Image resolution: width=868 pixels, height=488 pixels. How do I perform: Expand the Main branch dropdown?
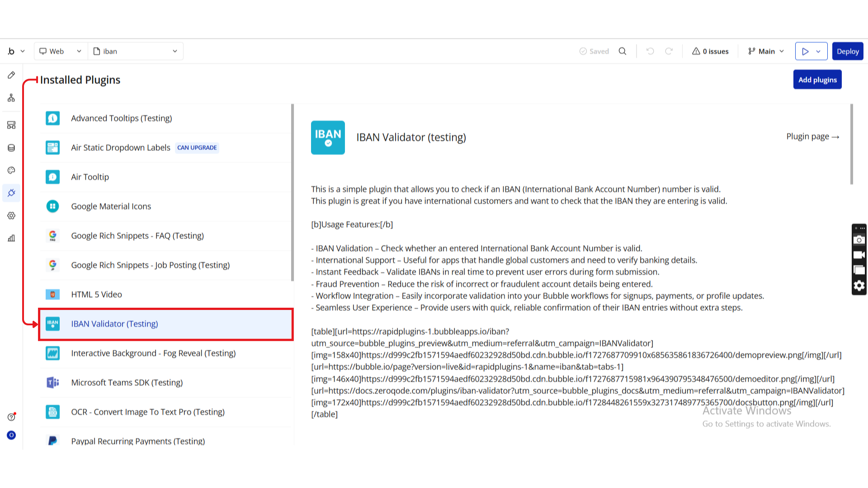[x=766, y=51]
